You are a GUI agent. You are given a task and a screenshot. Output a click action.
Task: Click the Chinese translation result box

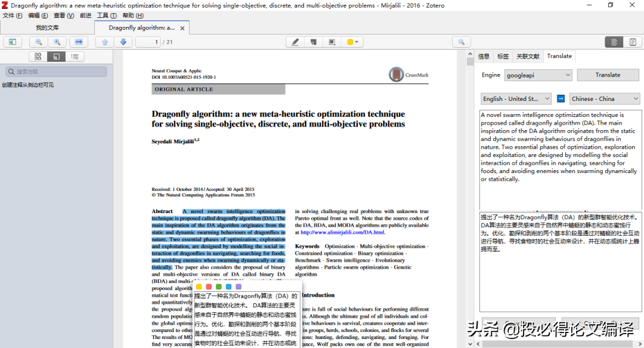coord(560,262)
